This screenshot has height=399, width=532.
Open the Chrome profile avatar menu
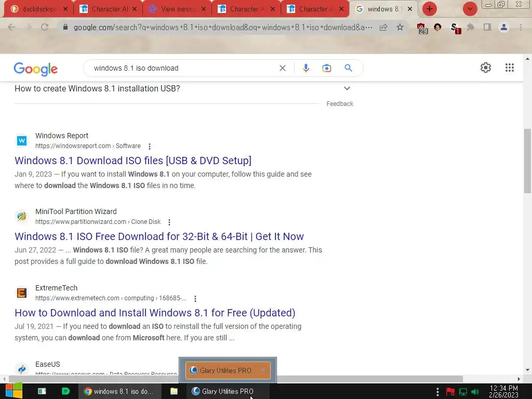[x=504, y=27]
